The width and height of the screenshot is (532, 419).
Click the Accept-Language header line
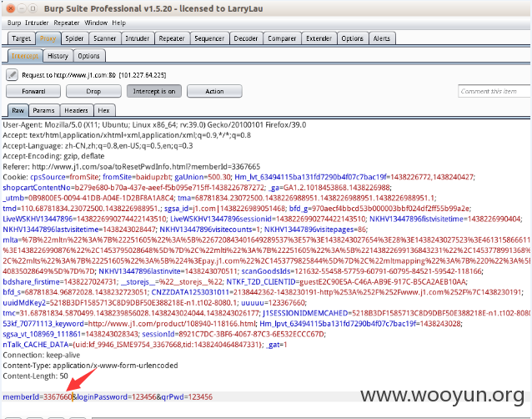tap(98, 146)
